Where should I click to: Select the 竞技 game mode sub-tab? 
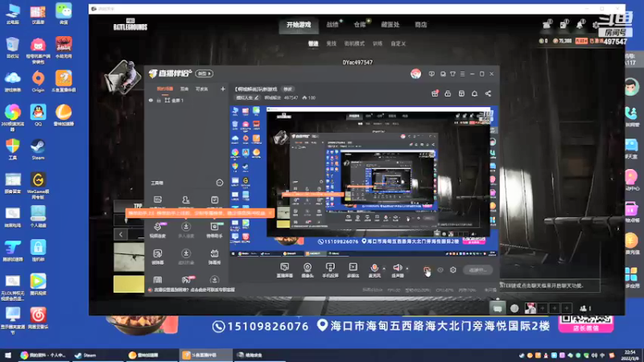click(x=331, y=43)
